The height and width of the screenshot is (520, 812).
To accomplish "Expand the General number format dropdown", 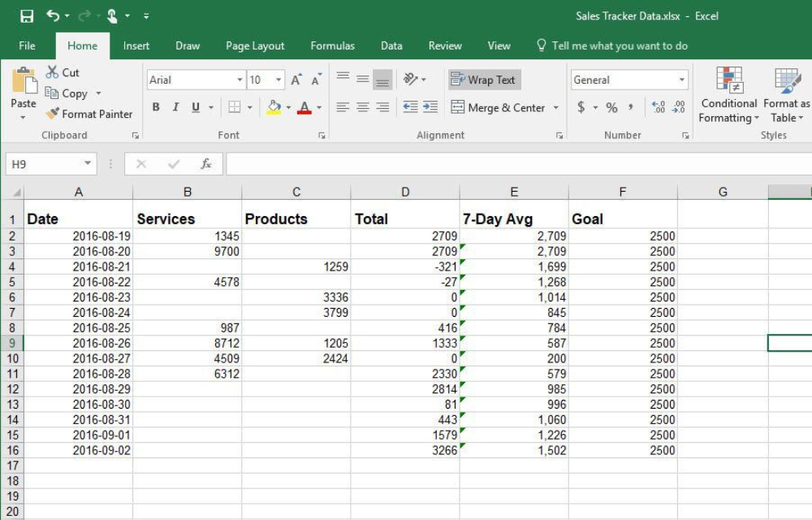I will 682,80.
